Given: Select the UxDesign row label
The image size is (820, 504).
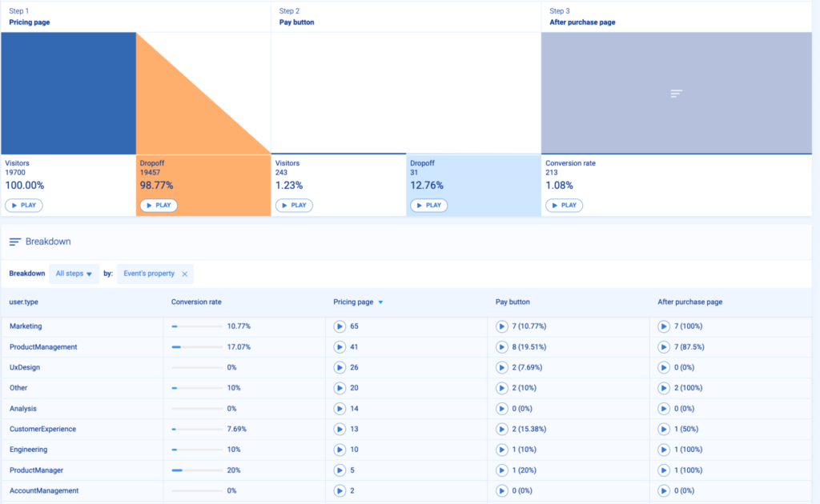Looking at the screenshot, I should (x=25, y=368).
